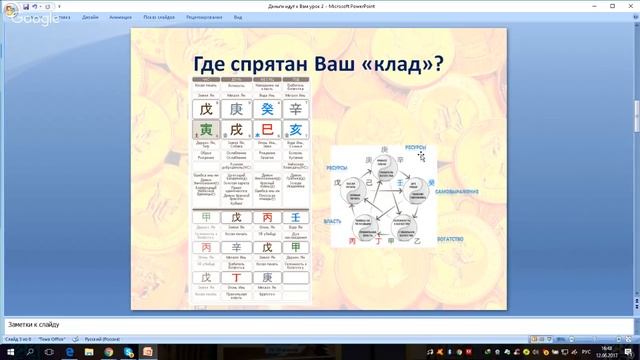Viewport: 640px width, 360px height.
Task: Click the zoom slider track
Action: pyautogui.click(x=595, y=339)
